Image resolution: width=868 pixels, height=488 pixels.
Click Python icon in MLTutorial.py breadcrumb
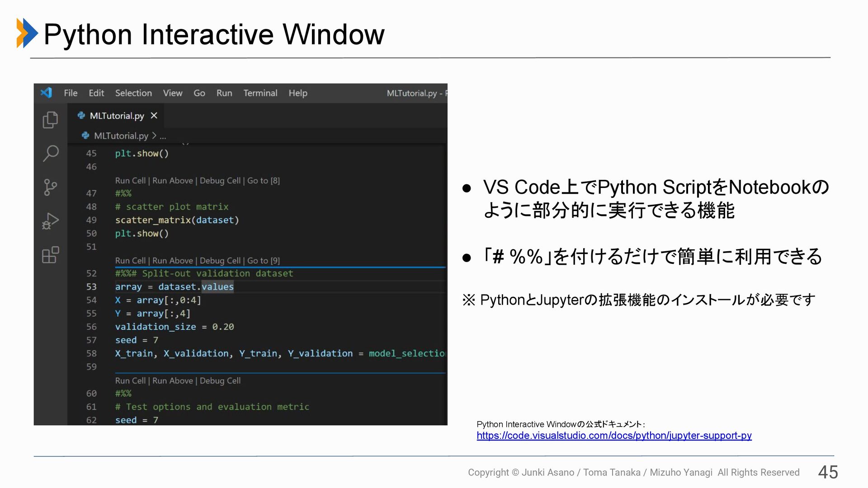click(85, 136)
